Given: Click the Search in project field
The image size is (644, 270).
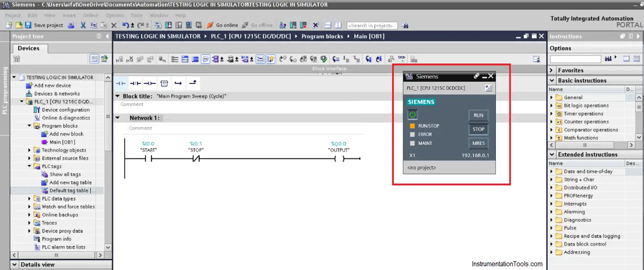Looking at the screenshot, I should (372, 26).
